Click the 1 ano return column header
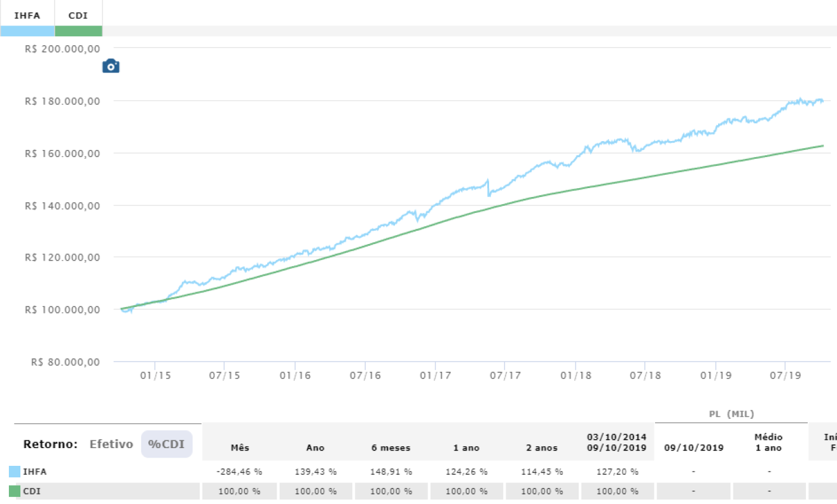 click(466, 447)
